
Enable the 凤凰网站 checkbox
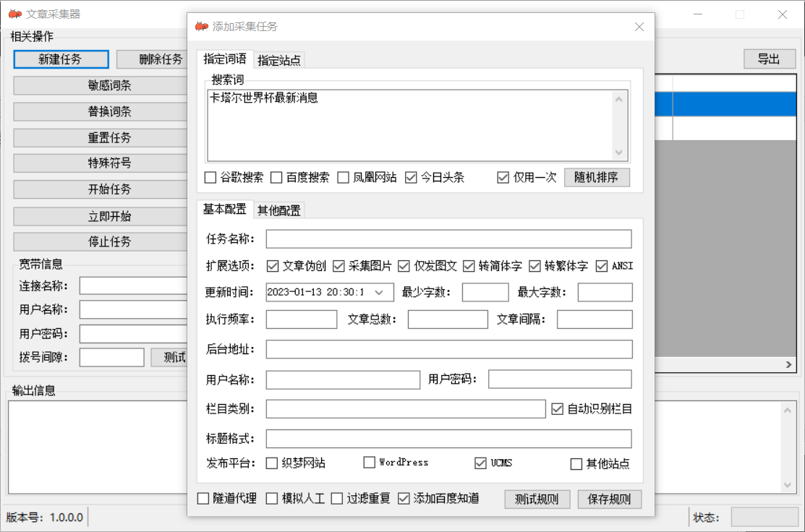click(x=343, y=178)
